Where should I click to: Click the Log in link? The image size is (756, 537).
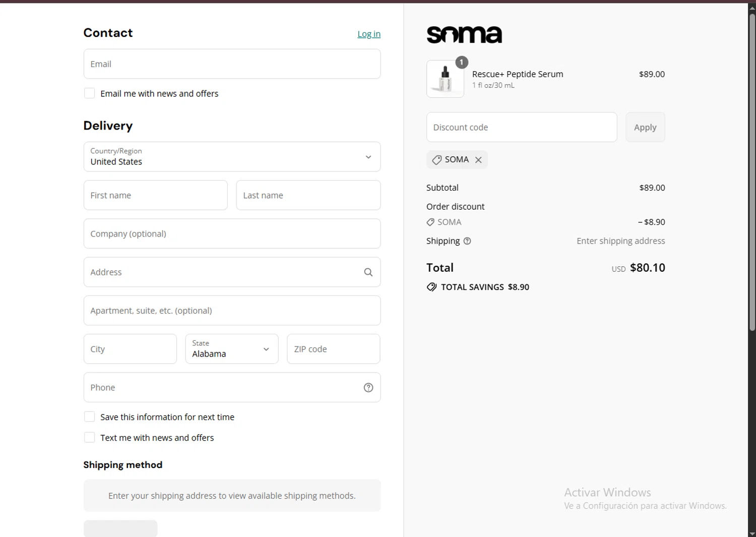click(369, 34)
